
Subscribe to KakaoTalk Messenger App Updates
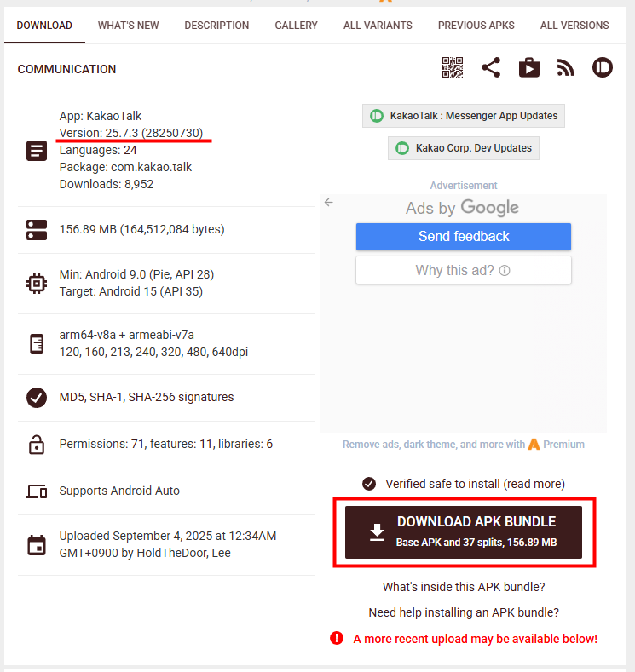click(464, 116)
